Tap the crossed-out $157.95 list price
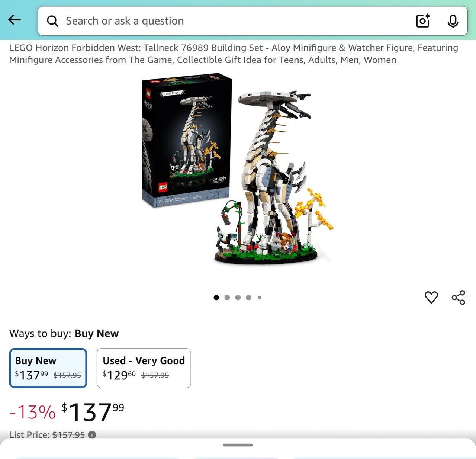The image size is (476, 459). 68,435
